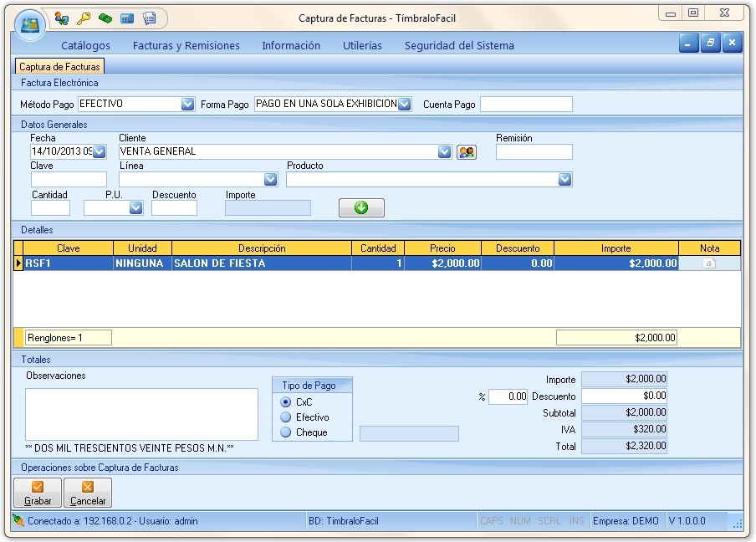
Task: Click the V 1.0.0.0 version text
Action: (687, 521)
